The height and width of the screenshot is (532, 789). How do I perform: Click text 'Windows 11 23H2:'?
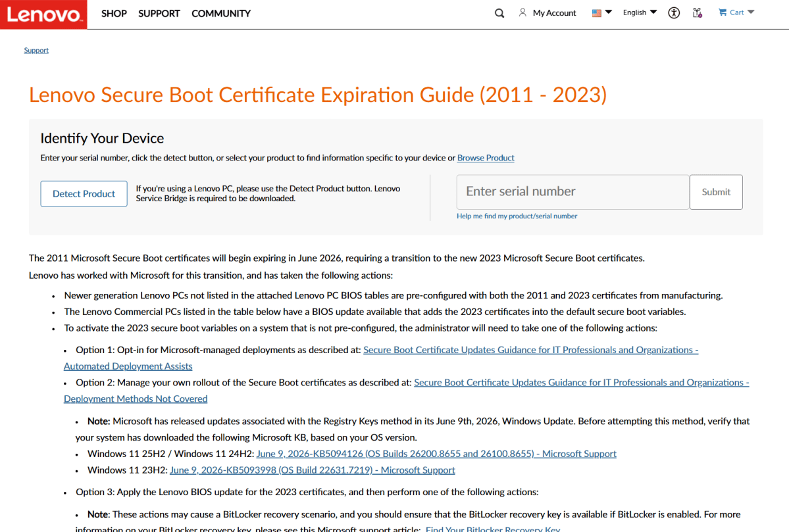coord(127,470)
